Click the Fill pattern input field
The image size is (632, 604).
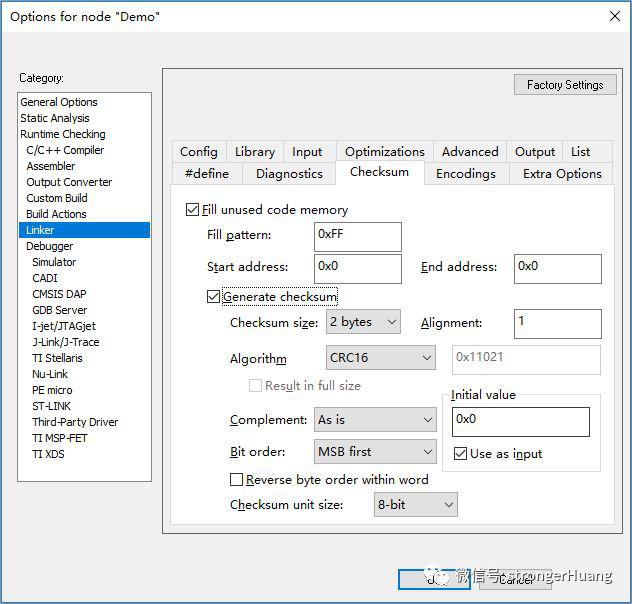pyautogui.click(x=358, y=237)
